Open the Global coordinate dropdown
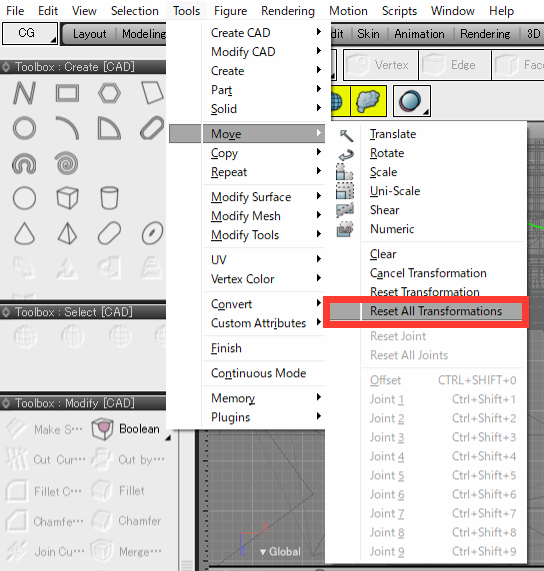The height and width of the screenshot is (571, 544). click(280, 552)
